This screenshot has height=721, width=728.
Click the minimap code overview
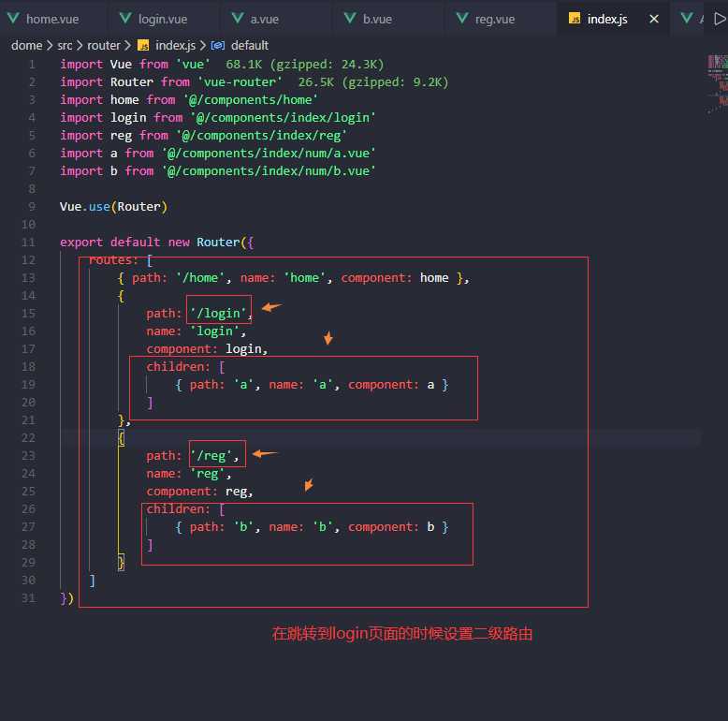click(718, 83)
